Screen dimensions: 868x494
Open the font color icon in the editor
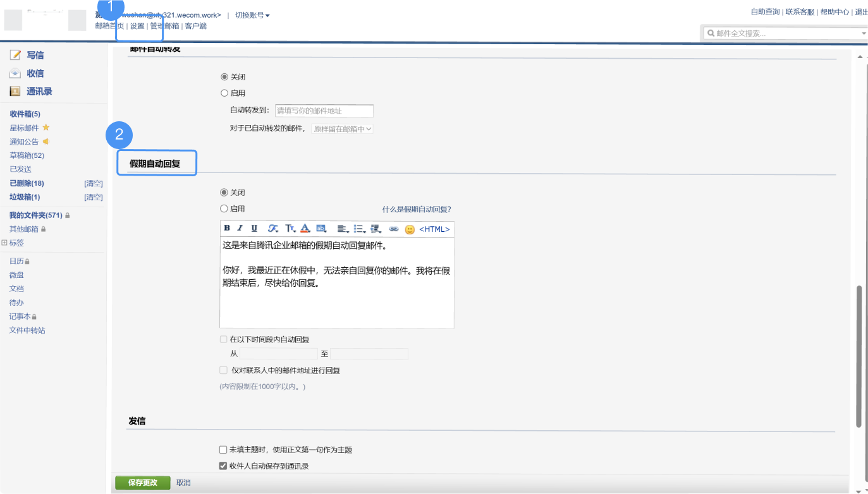[x=305, y=229]
